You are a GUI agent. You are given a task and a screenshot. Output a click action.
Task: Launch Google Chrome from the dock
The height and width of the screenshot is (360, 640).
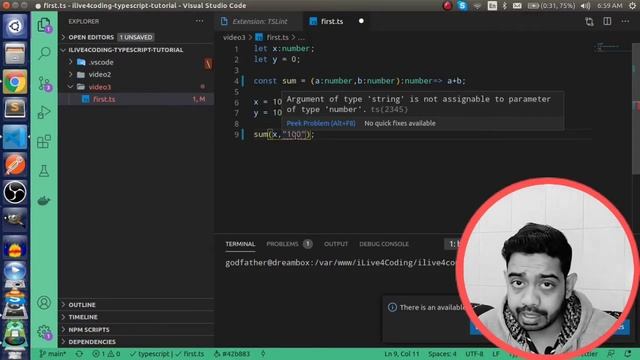click(x=15, y=82)
